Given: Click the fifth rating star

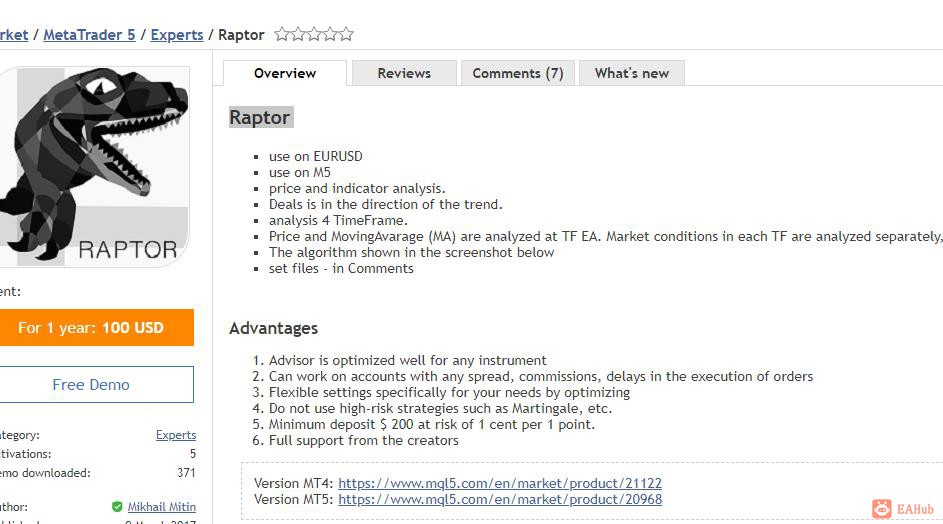Looking at the screenshot, I should tap(346, 34).
